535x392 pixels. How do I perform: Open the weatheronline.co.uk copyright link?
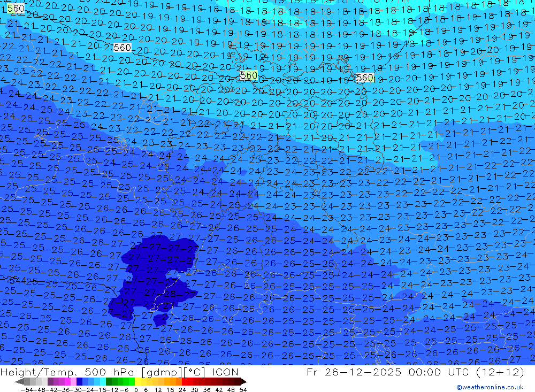490,387
